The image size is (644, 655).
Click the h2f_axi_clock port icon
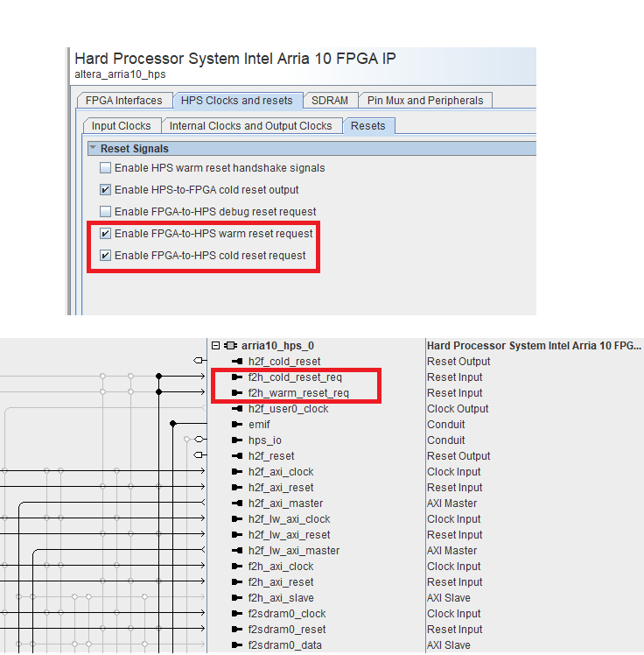[x=237, y=472]
